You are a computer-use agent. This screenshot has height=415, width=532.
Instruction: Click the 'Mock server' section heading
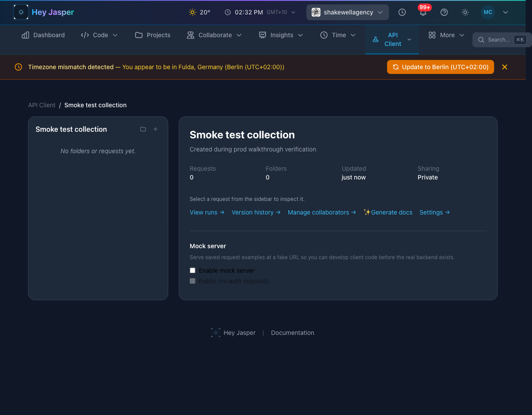click(208, 246)
